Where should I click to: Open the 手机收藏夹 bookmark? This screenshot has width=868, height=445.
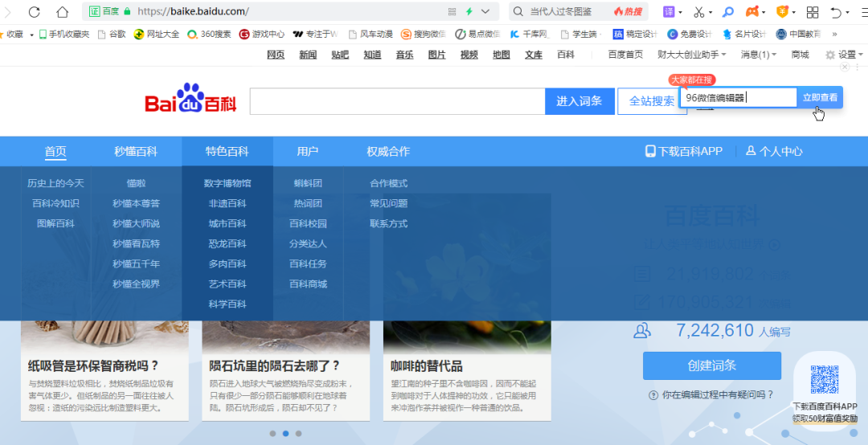click(64, 35)
